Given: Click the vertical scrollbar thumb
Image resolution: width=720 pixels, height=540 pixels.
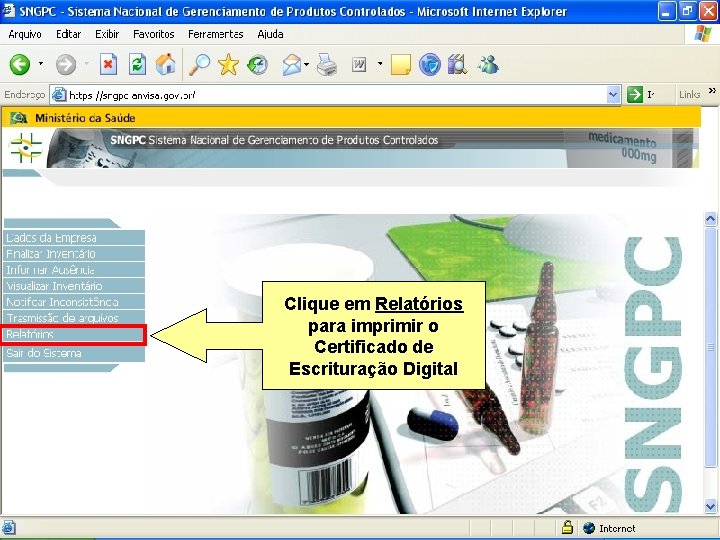Looking at the screenshot, I should tap(710, 347).
